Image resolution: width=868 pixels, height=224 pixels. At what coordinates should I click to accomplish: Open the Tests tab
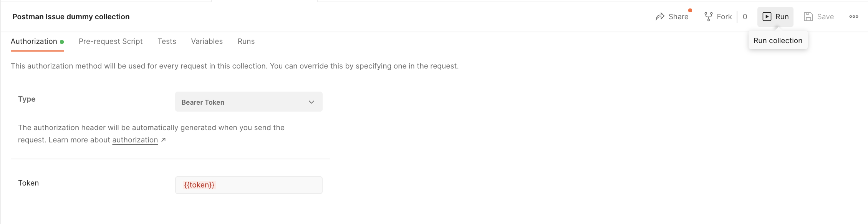tap(166, 41)
